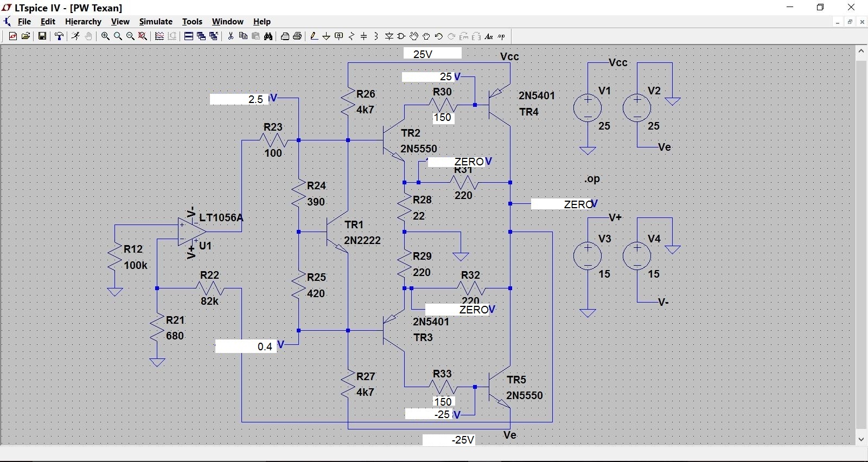The width and height of the screenshot is (868, 462).
Task: Click the zoom out magnifier
Action: [x=130, y=36]
